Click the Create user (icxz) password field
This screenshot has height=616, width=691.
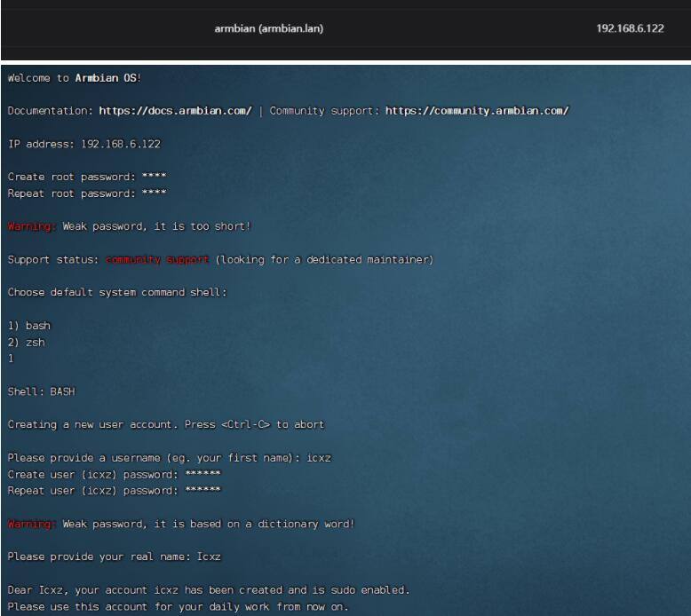pos(203,474)
